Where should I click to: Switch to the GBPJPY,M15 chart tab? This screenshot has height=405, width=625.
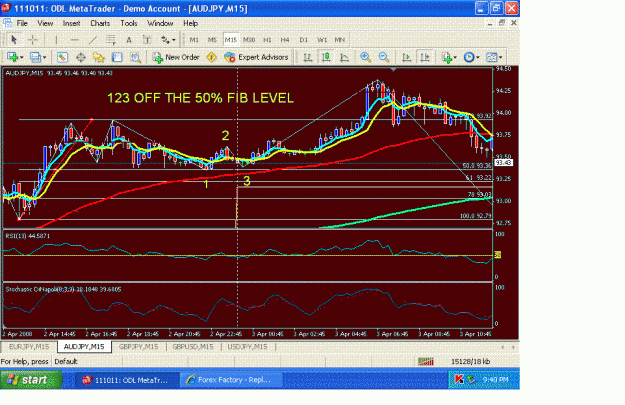pyautogui.click(x=139, y=347)
